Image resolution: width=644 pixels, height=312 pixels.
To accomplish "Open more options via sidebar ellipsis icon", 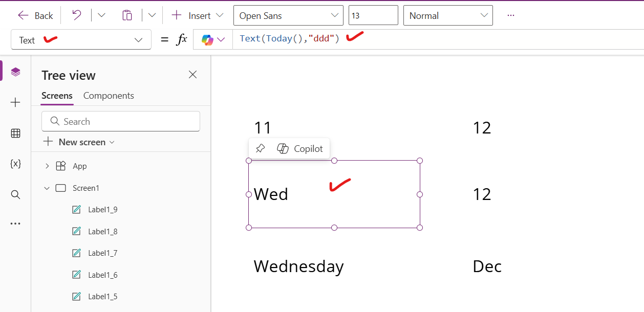I will [15, 223].
